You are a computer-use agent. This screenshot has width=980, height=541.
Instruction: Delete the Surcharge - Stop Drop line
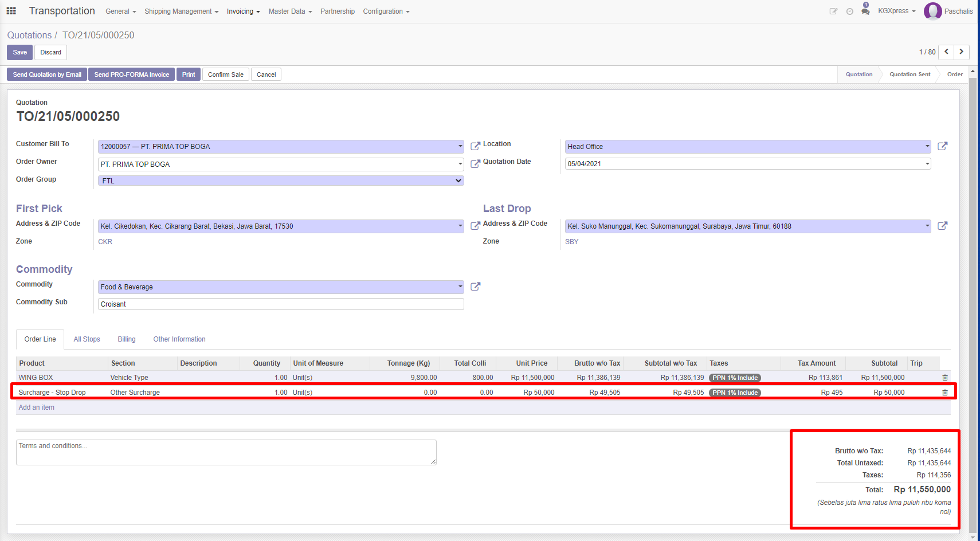pyautogui.click(x=945, y=393)
